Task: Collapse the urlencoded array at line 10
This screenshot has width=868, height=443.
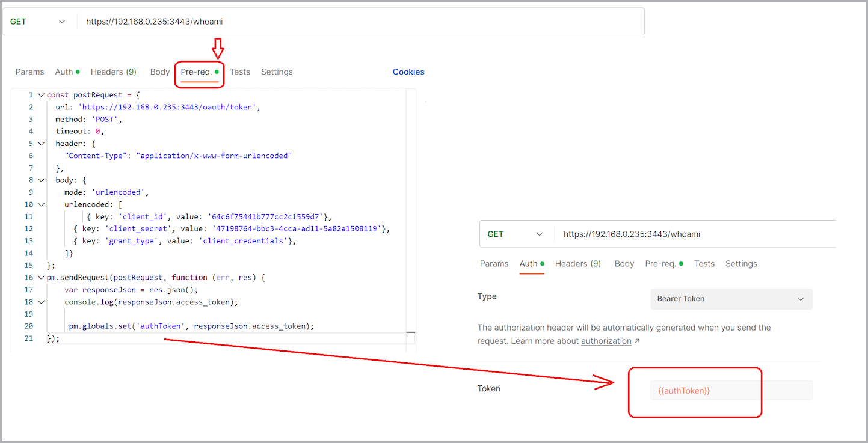Action: tap(41, 204)
